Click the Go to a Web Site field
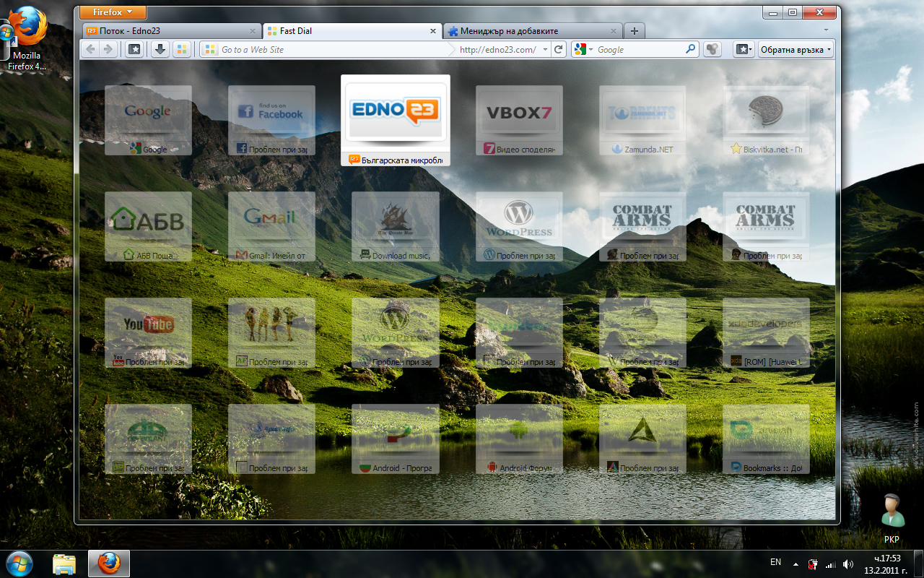 point(328,49)
